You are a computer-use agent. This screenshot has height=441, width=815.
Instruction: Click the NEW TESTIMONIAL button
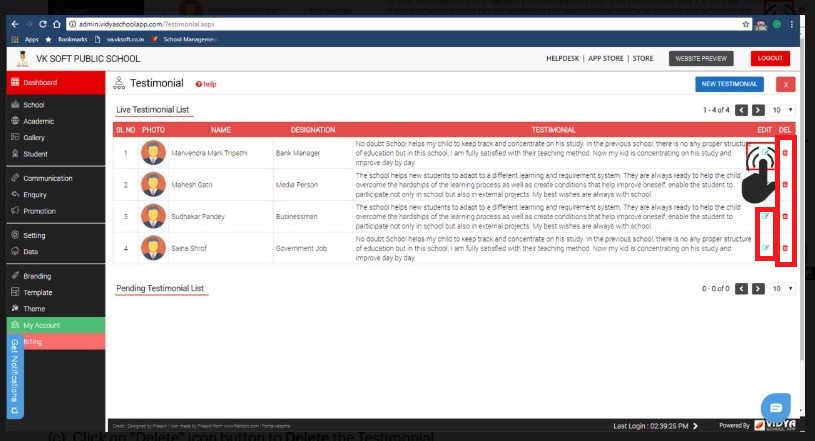[729, 84]
